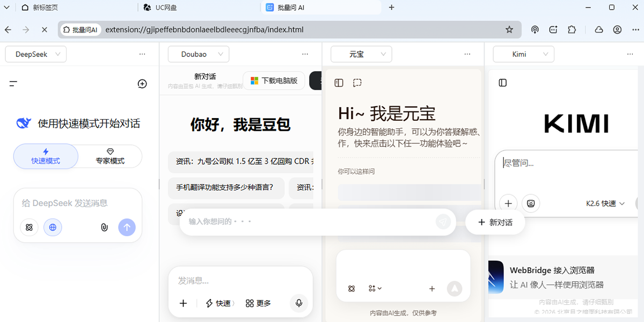This screenshot has height=322, width=644.
Task: Click the Kimi 尽管问 input field
Action: click(x=569, y=163)
